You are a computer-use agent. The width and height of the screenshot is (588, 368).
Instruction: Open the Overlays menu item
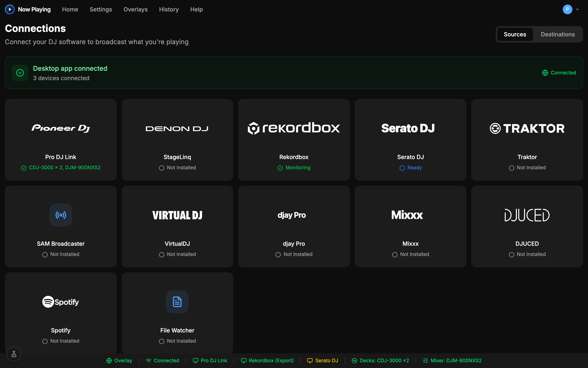click(135, 9)
